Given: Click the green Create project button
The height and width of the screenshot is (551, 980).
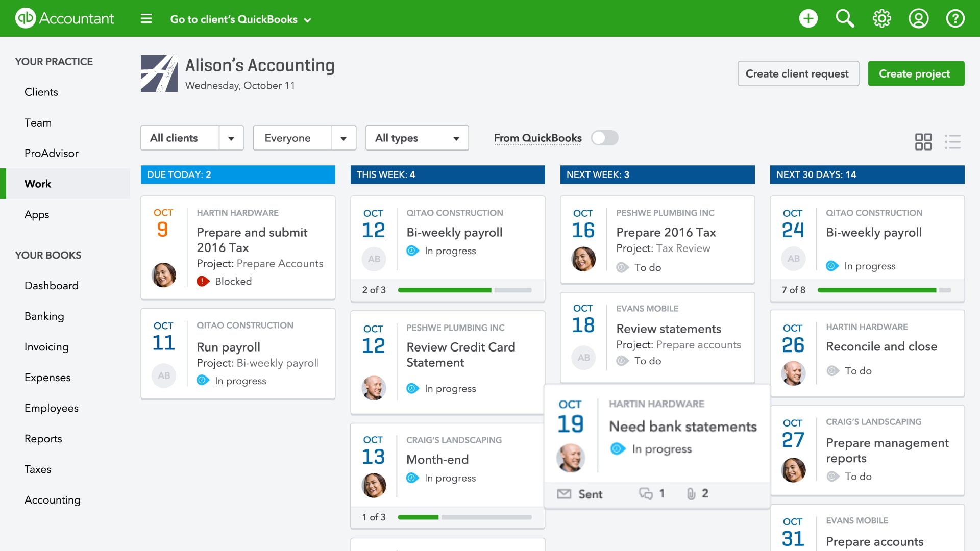Looking at the screenshot, I should pyautogui.click(x=916, y=73).
